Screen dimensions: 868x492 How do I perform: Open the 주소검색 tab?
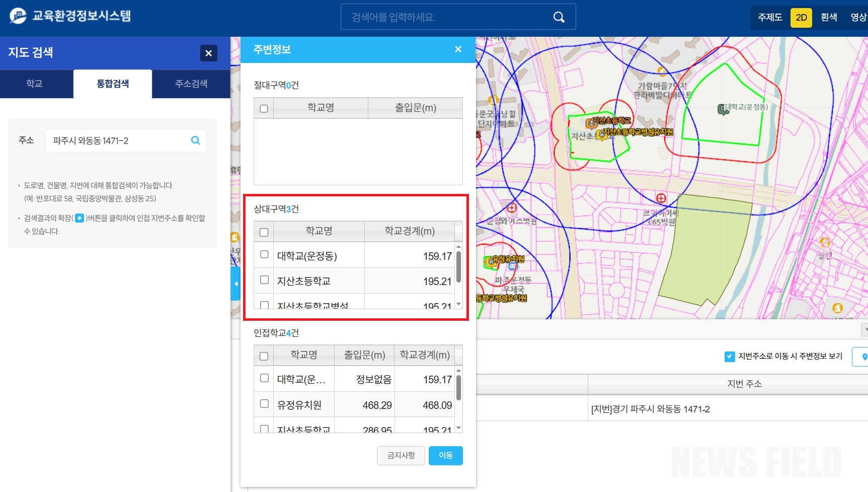pyautogui.click(x=191, y=84)
